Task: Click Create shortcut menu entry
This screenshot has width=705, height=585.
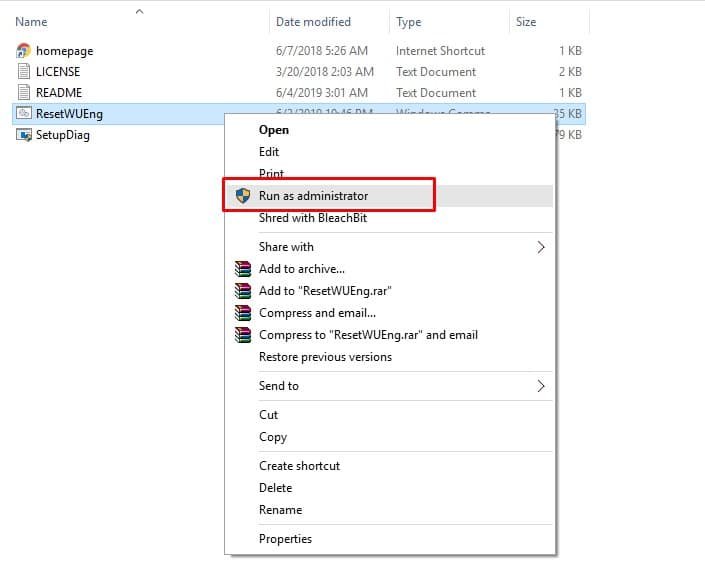Action: [x=299, y=466]
